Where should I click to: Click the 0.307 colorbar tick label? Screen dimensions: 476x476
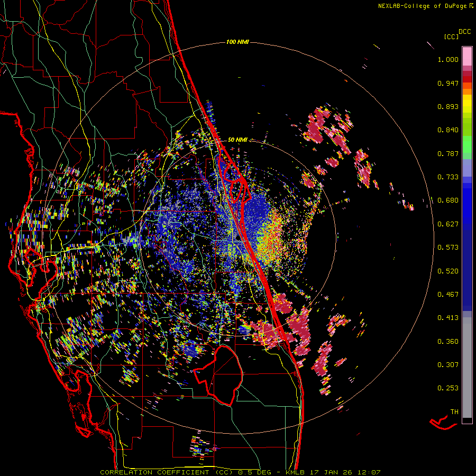(448, 365)
